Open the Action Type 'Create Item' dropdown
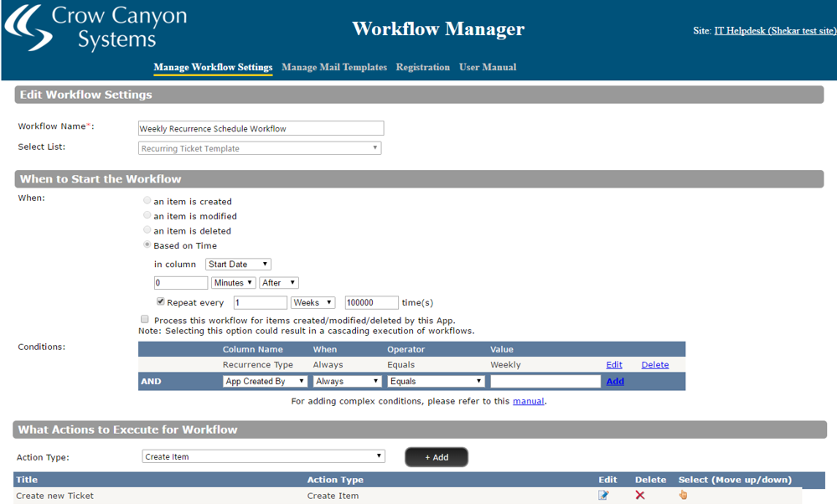 pyautogui.click(x=263, y=456)
